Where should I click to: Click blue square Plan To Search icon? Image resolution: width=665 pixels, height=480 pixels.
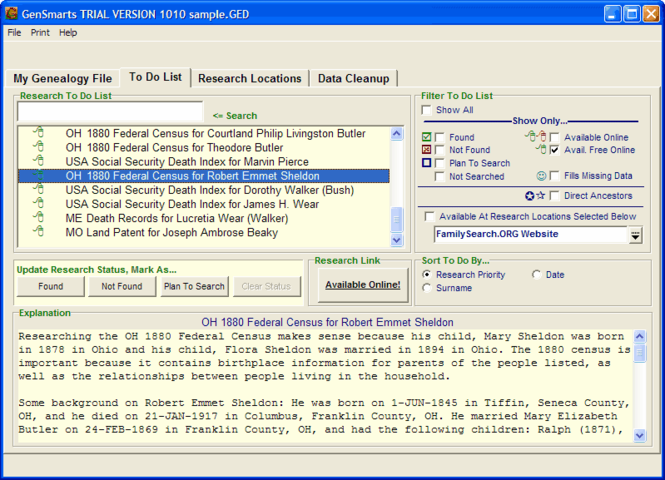[x=427, y=163]
